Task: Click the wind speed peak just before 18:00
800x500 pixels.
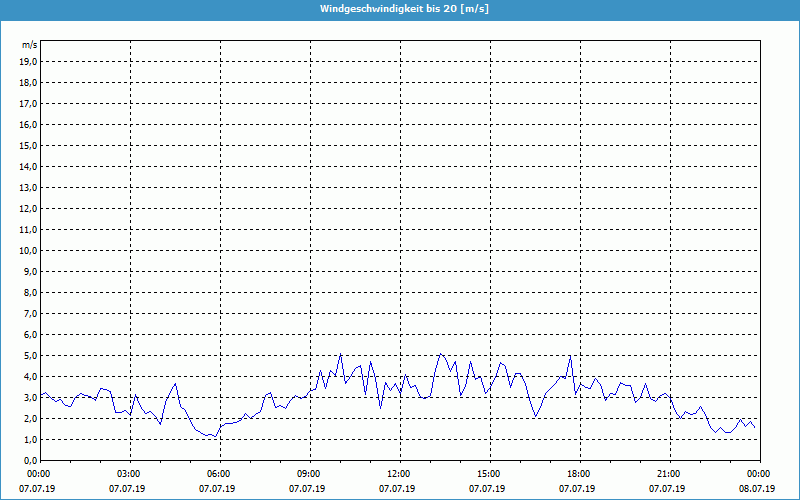Action: tap(570, 356)
